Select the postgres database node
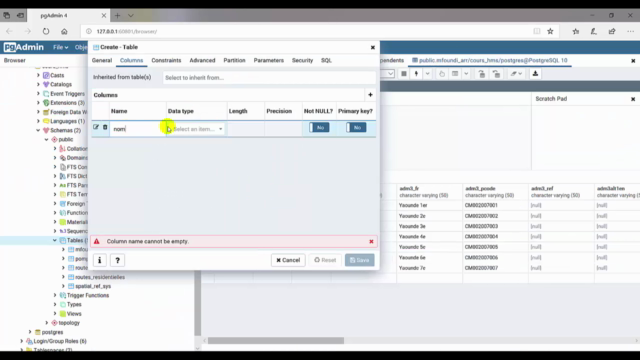 [x=52, y=332]
